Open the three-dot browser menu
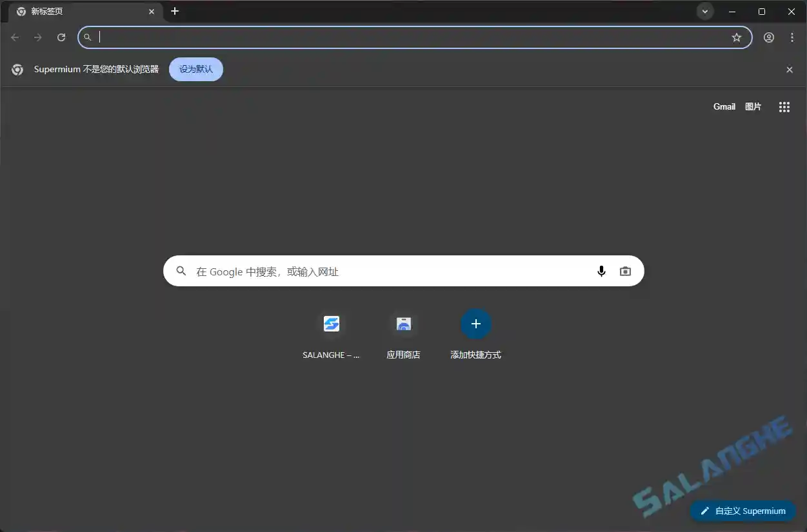Image resolution: width=807 pixels, height=532 pixels. [792, 37]
